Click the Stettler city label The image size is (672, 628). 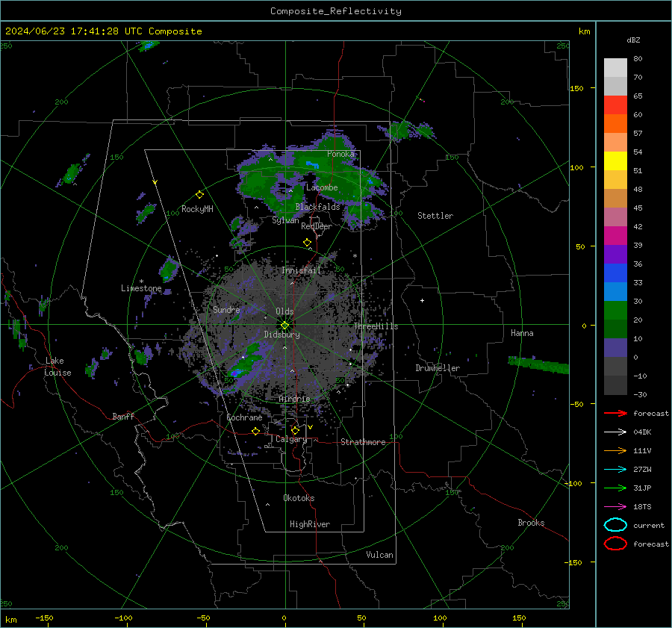tap(435, 216)
